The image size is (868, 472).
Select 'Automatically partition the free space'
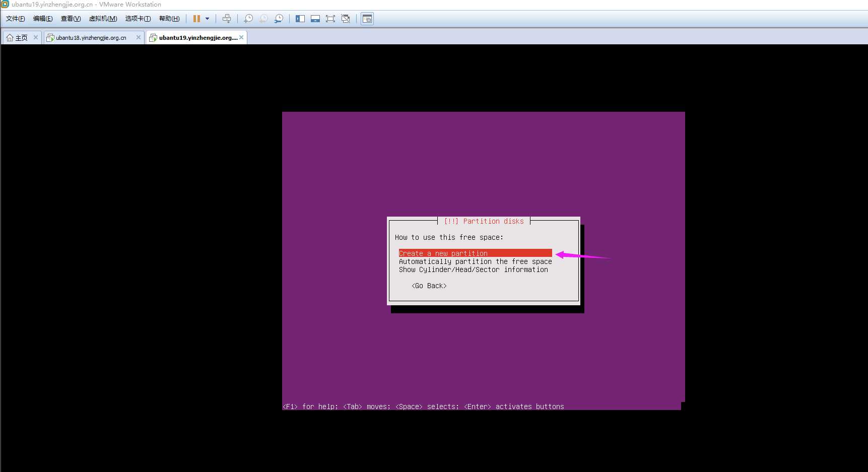[x=475, y=261]
